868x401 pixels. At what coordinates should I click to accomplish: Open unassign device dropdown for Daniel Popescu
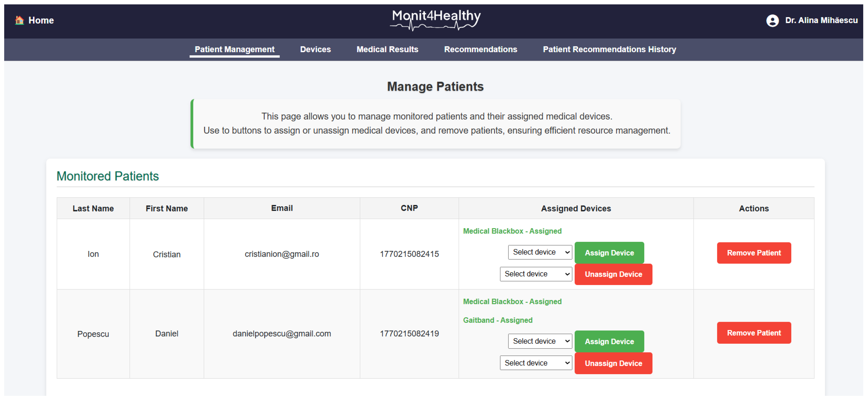click(x=535, y=363)
